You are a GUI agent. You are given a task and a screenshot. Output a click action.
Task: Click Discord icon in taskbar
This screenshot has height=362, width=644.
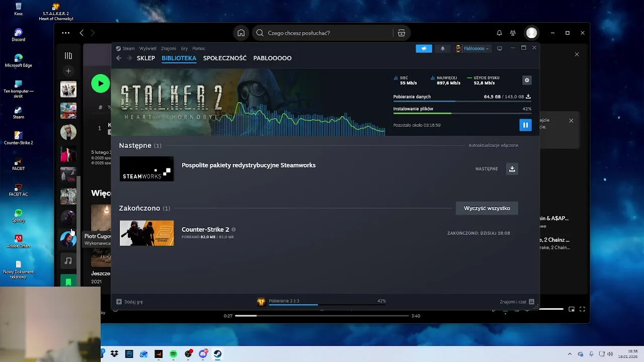click(203, 354)
